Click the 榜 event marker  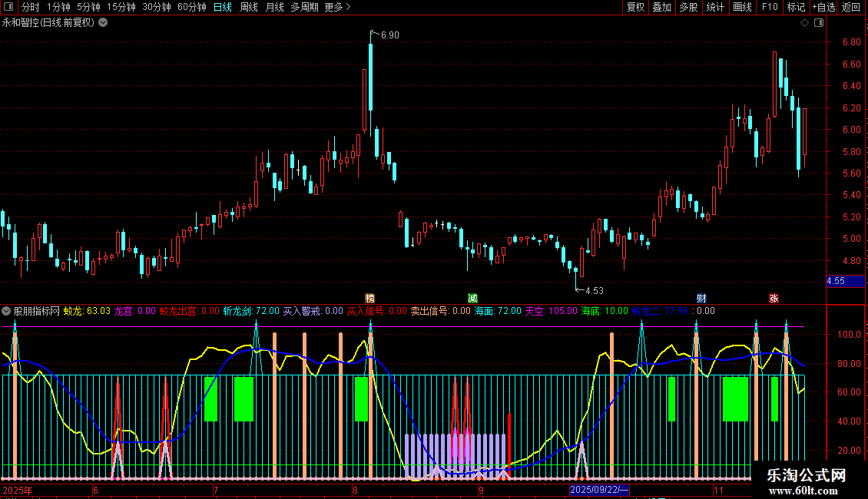[x=369, y=298]
